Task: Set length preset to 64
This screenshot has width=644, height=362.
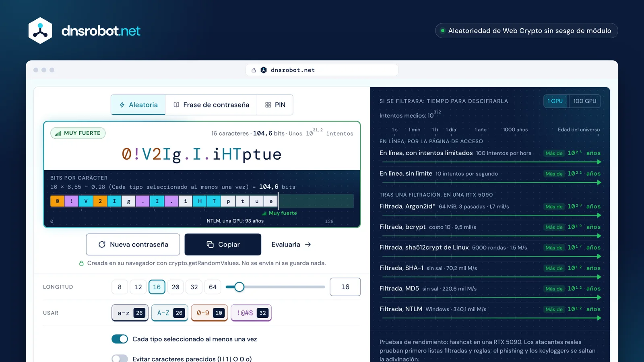Action: pos(213,287)
